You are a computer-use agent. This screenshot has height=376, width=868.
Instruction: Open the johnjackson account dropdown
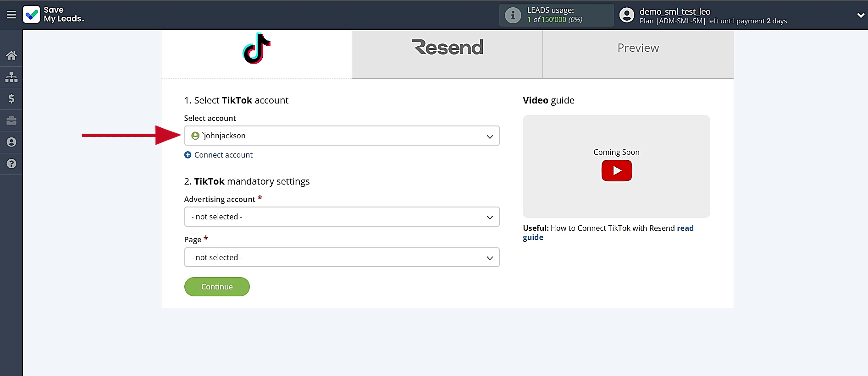coord(342,136)
